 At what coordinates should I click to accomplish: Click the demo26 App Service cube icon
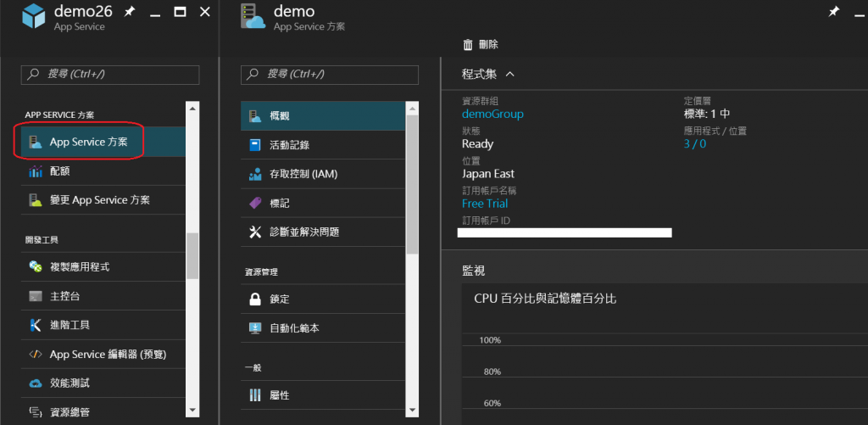[x=33, y=17]
